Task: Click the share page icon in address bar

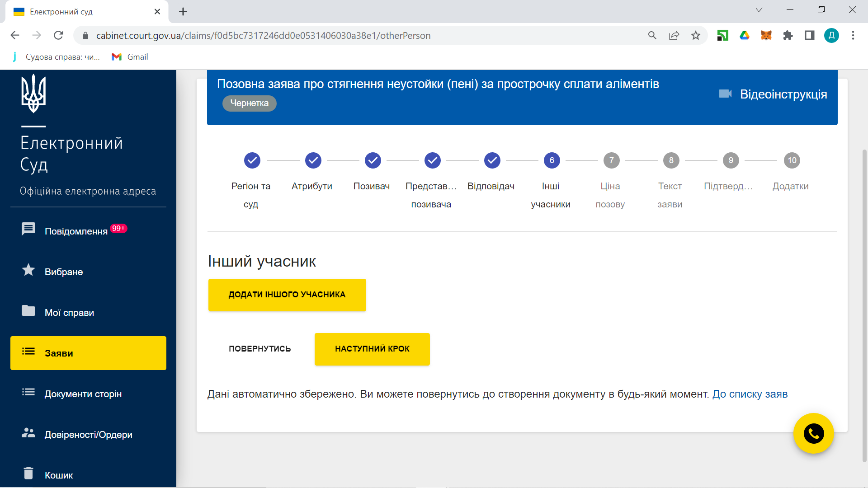Action: click(x=674, y=35)
